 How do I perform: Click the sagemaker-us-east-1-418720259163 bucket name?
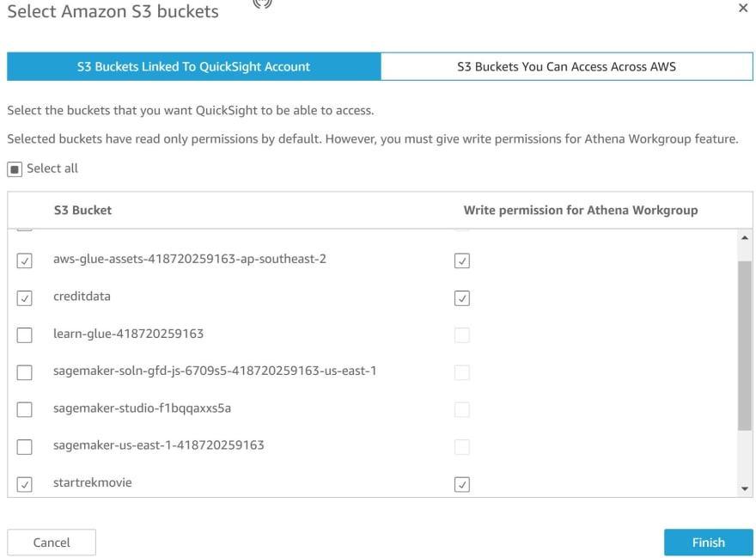click(159, 445)
